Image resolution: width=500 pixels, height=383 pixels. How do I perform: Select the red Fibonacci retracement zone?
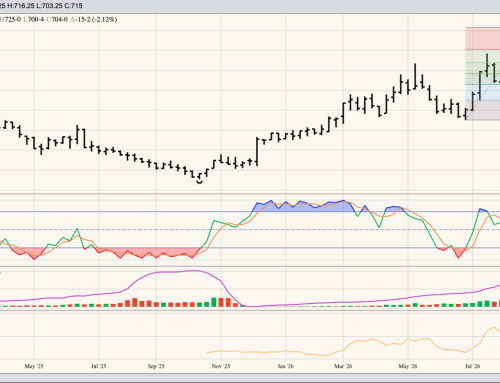click(483, 38)
